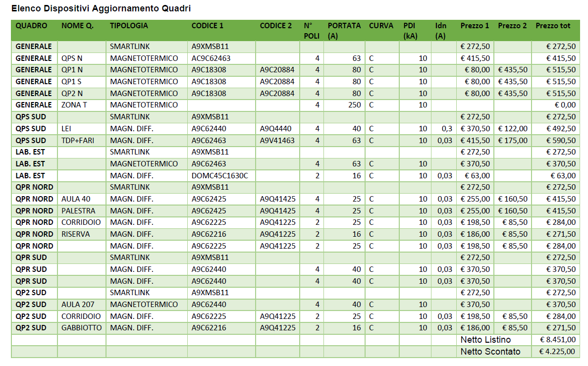Viewport: 588px width, 366px height.
Task: Select the TIPOLOGIA column header
Action: coord(129,26)
